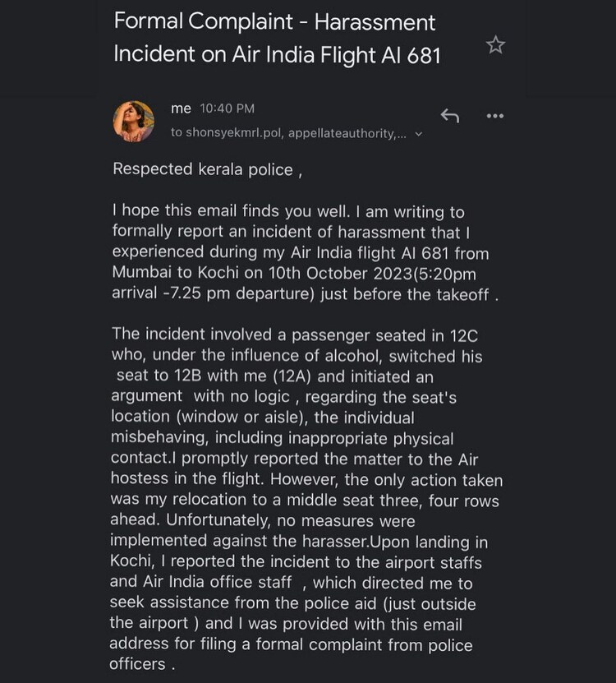The height and width of the screenshot is (683, 616).
Task: Click the "Air India office staff" text
Action: 201,583
